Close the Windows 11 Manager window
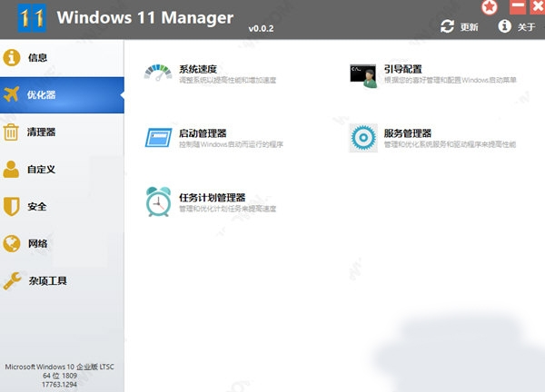This screenshot has width=545, height=392. pos(538,6)
